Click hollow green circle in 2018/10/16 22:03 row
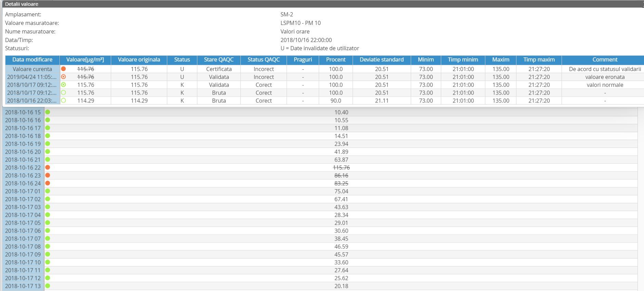Screen dimensions: 644x291 63,100
